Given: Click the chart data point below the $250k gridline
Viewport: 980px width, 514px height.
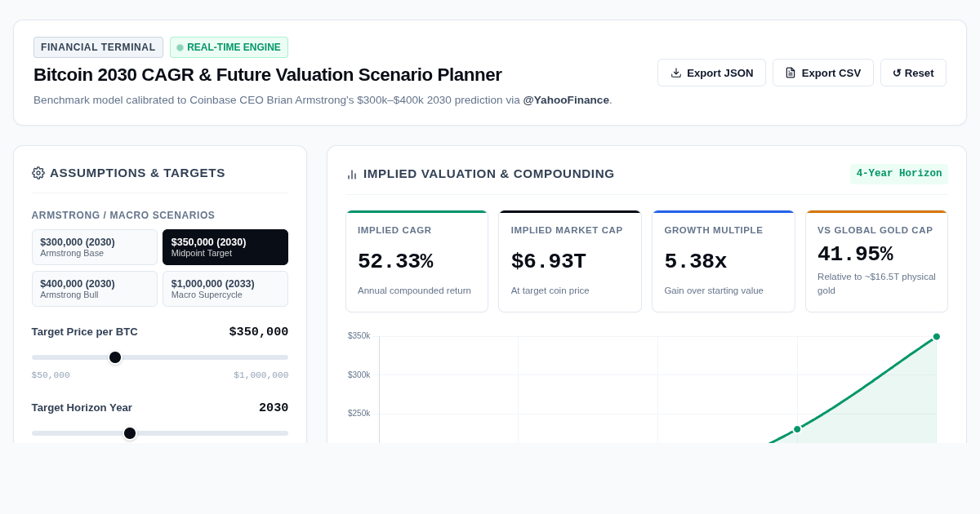Looking at the screenshot, I should [x=797, y=429].
